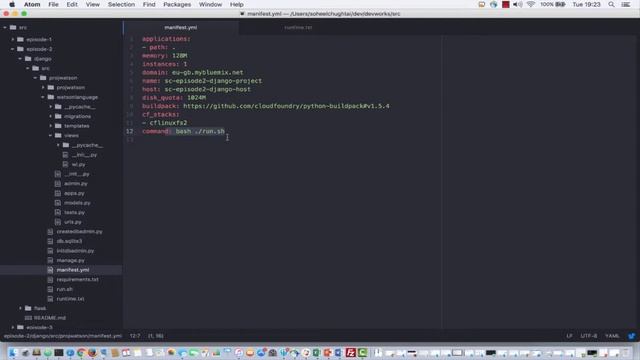Click the bird icon in status bar
640x360 pixels.
(x=631, y=336)
